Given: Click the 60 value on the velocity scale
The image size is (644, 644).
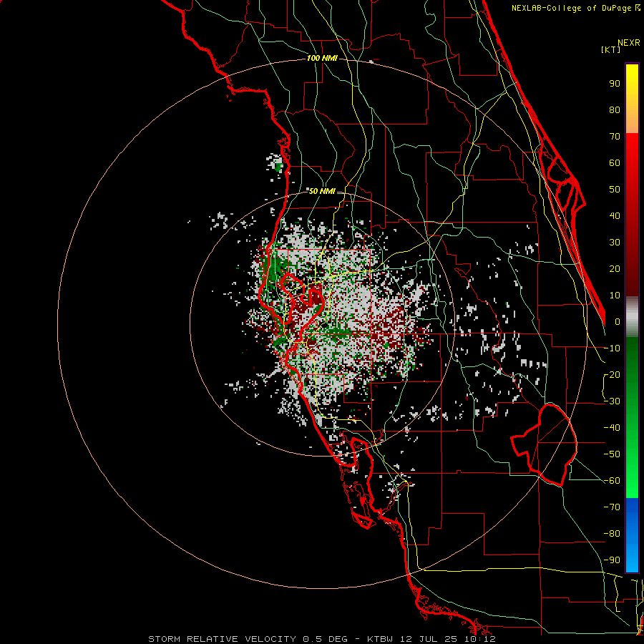Looking at the screenshot, I should (x=615, y=163).
